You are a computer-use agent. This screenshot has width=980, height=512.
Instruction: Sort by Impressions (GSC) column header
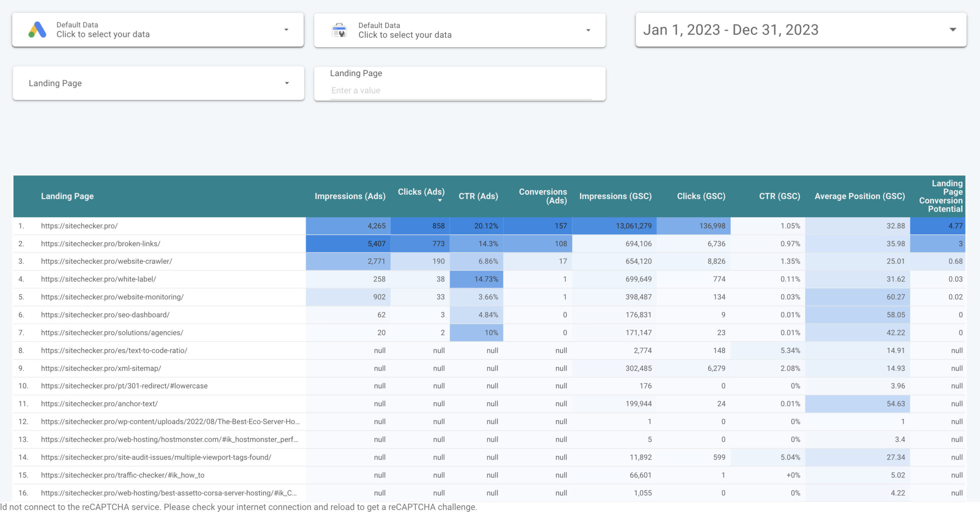tap(616, 196)
